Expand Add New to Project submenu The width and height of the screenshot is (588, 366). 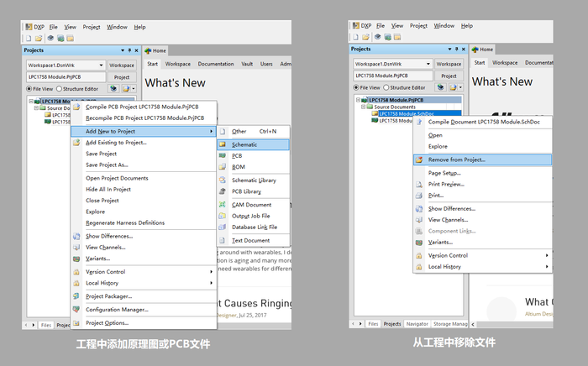point(144,132)
